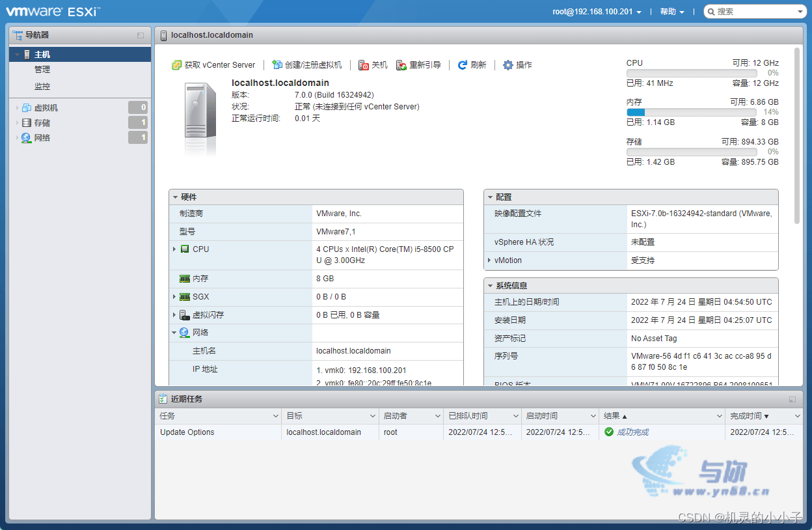This screenshot has width=812, height=530.
Task: Collapse the 硬件 panel
Action: pos(176,197)
